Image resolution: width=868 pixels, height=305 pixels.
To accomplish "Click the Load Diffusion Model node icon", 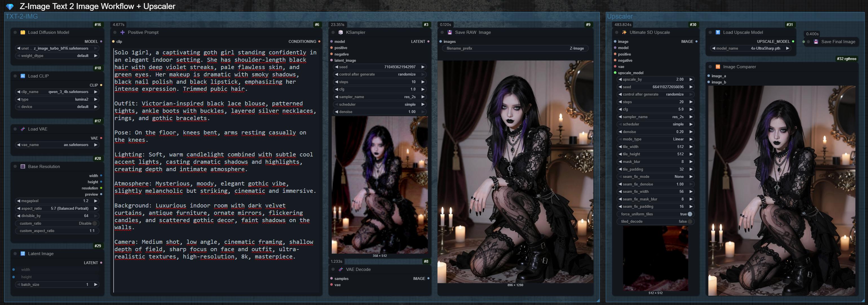I will (x=23, y=32).
